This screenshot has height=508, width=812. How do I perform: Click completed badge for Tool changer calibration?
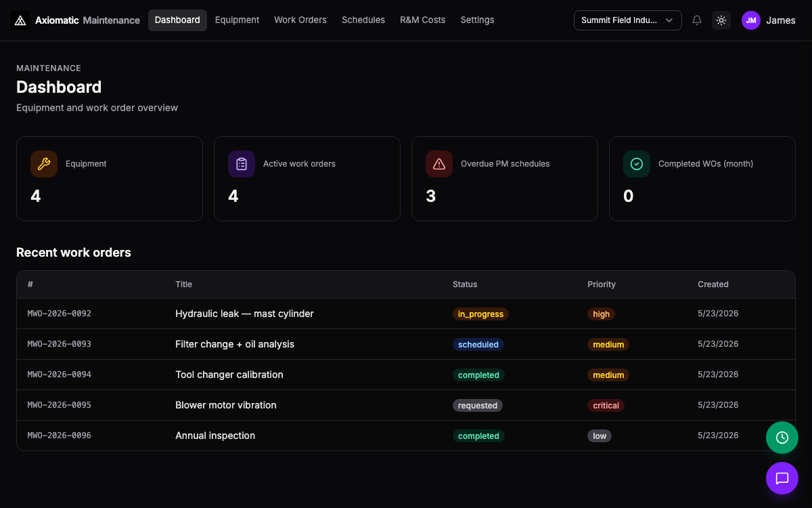(x=478, y=375)
